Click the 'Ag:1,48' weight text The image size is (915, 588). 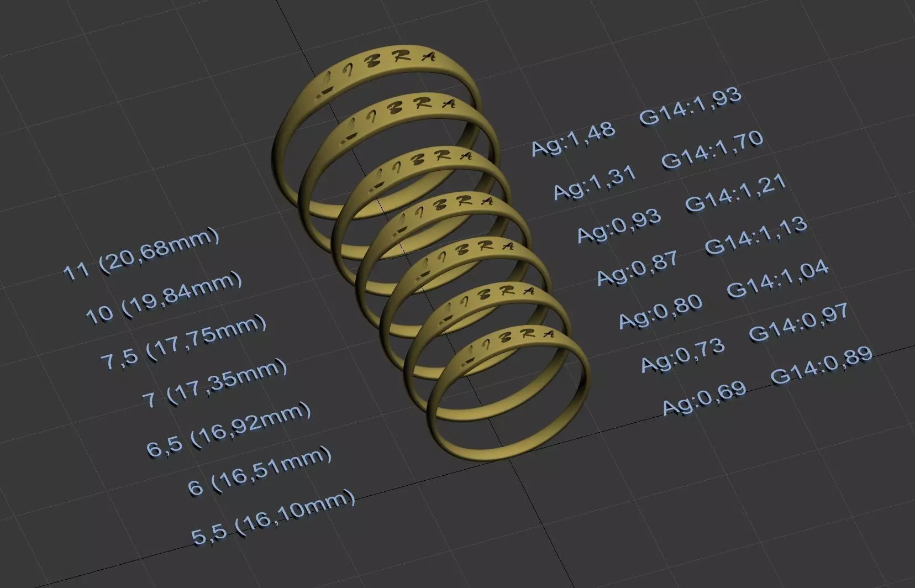[574, 139]
